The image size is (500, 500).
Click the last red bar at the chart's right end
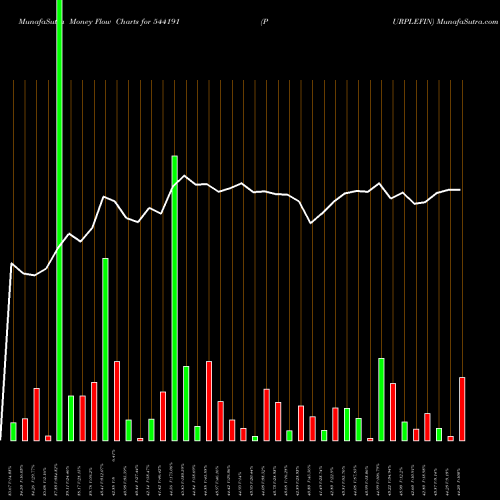click(x=462, y=409)
